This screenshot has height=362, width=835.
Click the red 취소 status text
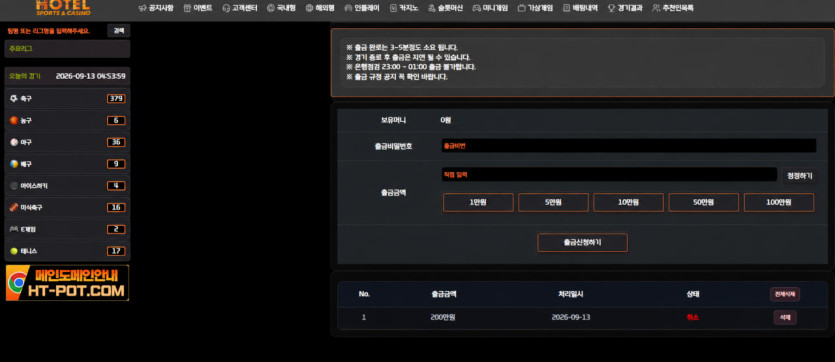coord(692,317)
